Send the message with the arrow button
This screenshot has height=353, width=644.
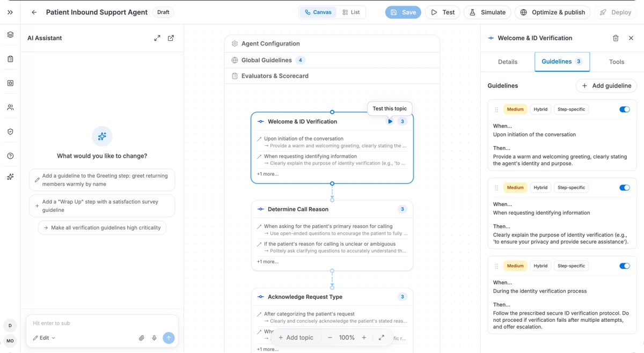pyautogui.click(x=169, y=338)
